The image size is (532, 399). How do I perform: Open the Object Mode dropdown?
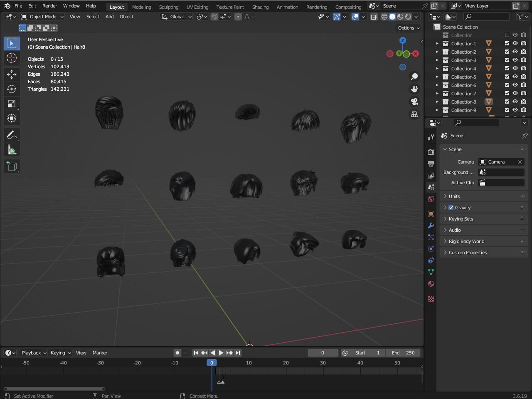click(x=42, y=17)
